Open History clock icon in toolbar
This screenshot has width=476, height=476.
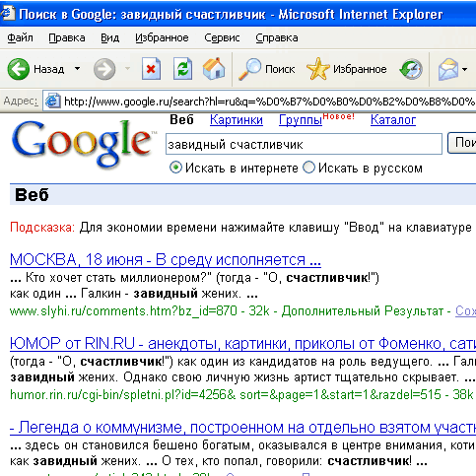pyautogui.click(x=411, y=69)
